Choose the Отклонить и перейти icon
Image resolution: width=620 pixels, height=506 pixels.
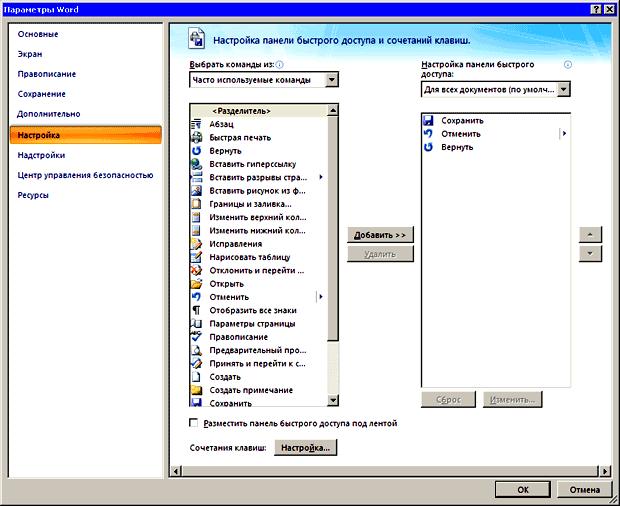(196, 270)
